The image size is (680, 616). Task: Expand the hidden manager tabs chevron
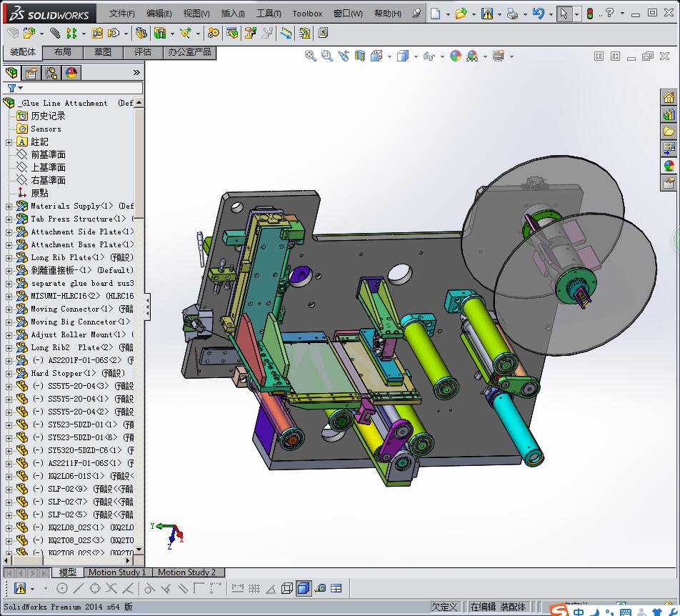coord(136,72)
